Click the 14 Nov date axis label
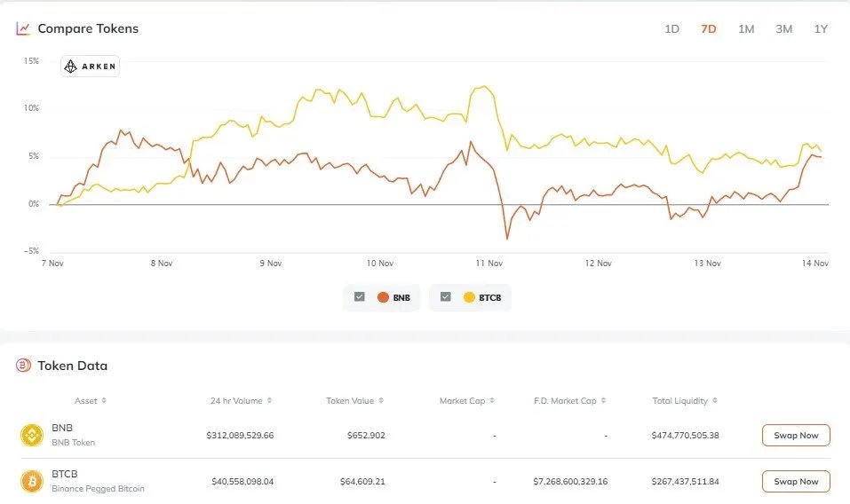Viewport: 850px width, 504px height. click(815, 264)
